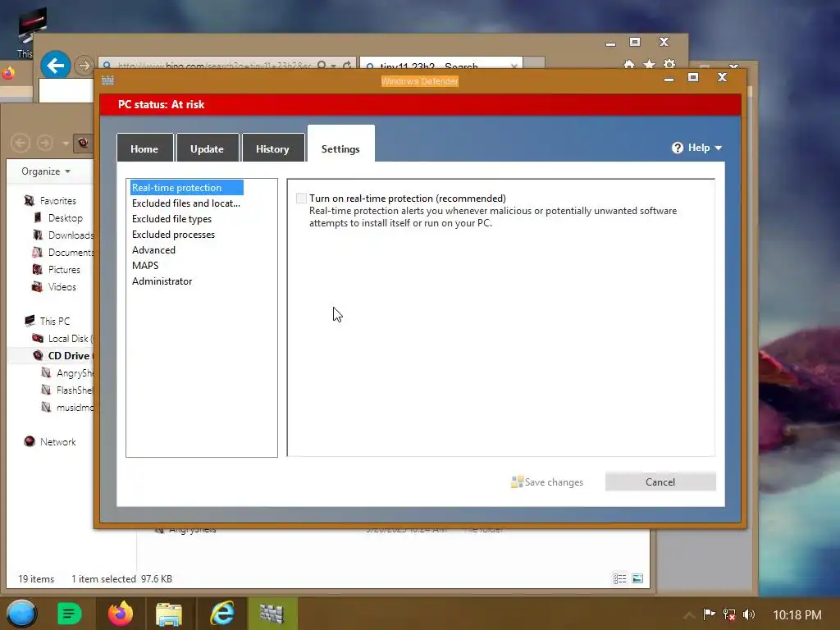Viewport: 840px width, 630px height.
Task: Click Windows Defender taskbar button
Action: pos(272,614)
